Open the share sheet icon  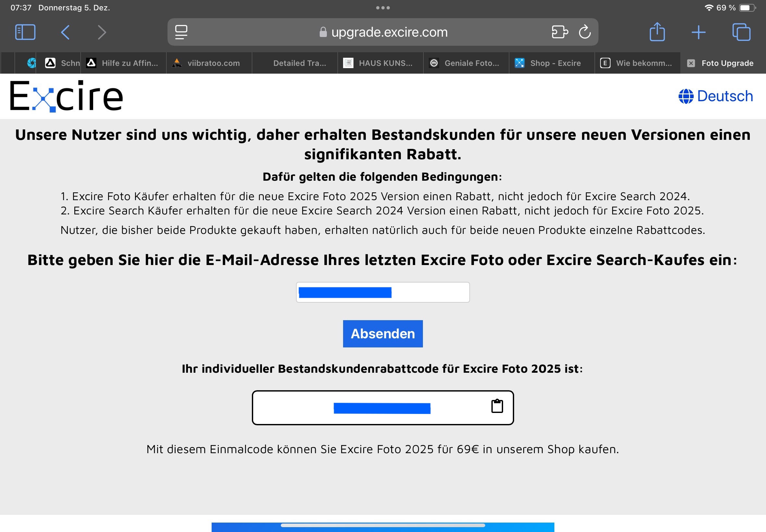[x=657, y=32]
